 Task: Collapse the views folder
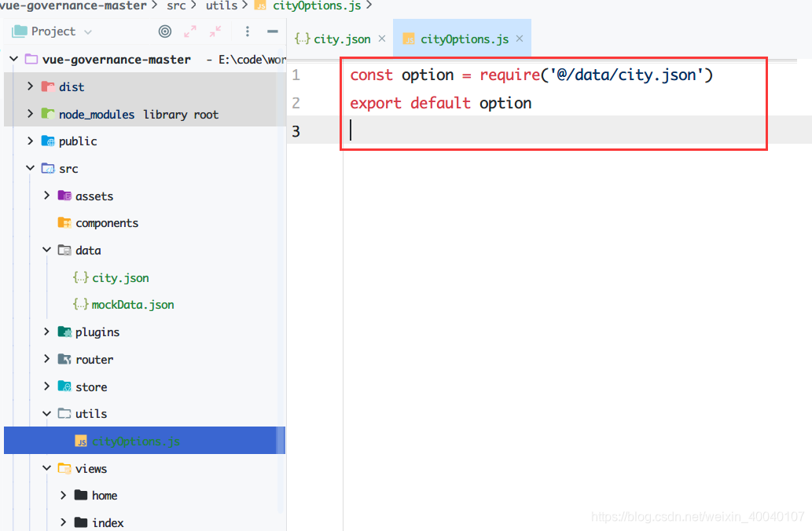(x=46, y=468)
